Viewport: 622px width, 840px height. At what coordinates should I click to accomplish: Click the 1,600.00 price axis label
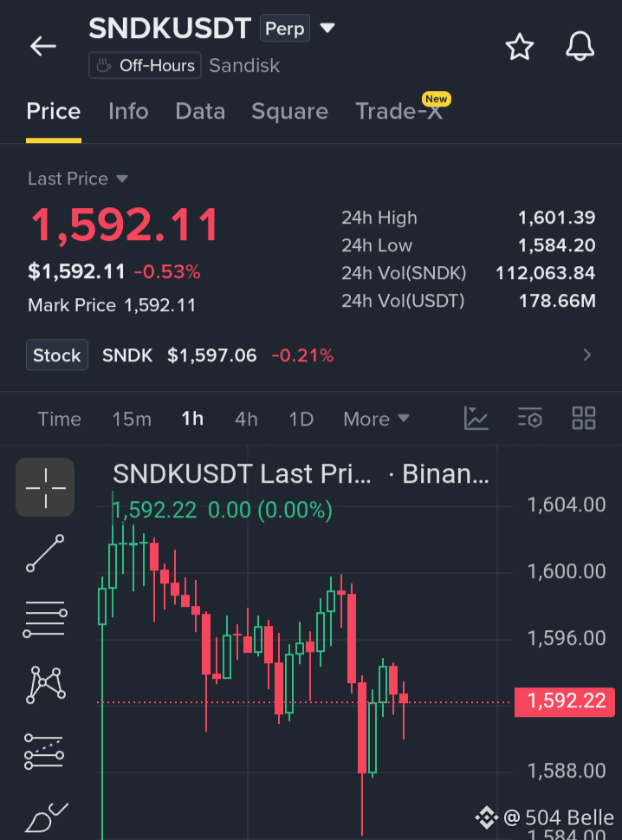coord(567,571)
